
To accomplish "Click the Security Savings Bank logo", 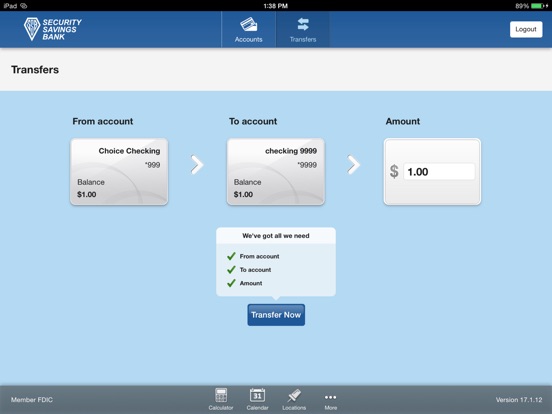I will click(52, 29).
